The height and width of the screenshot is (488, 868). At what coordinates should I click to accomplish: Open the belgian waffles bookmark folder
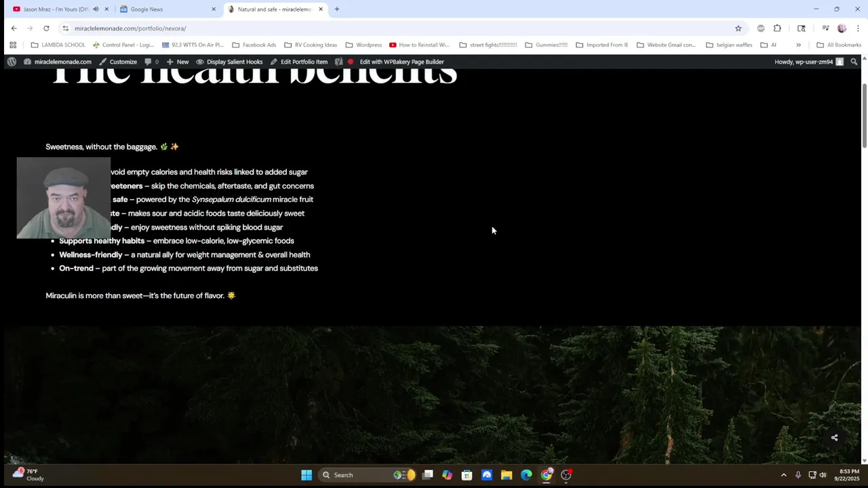coord(728,45)
